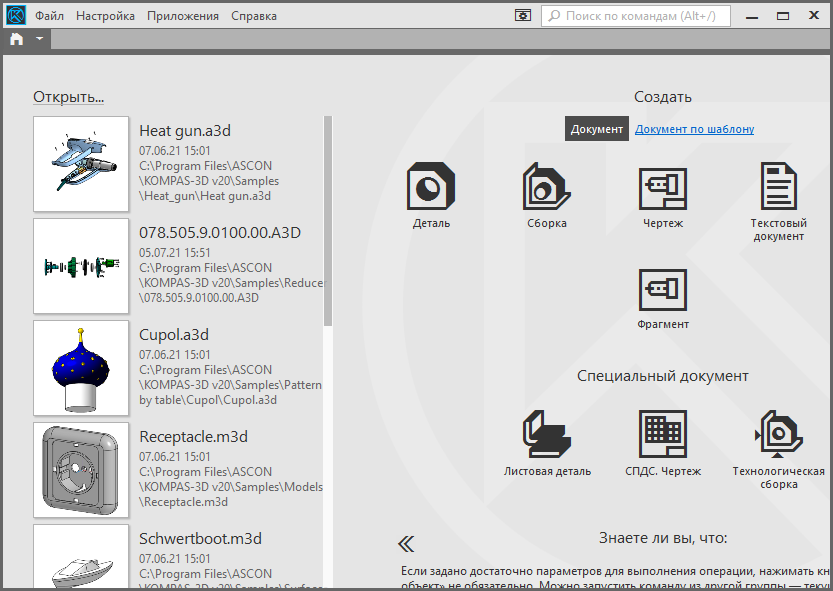Open the Справка menu
The width and height of the screenshot is (833, 591).
pos(254,16)
